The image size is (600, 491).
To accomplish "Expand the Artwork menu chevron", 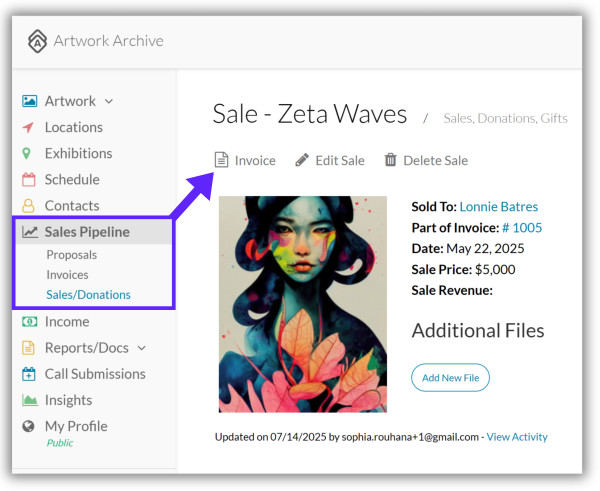I will (109, 101).
